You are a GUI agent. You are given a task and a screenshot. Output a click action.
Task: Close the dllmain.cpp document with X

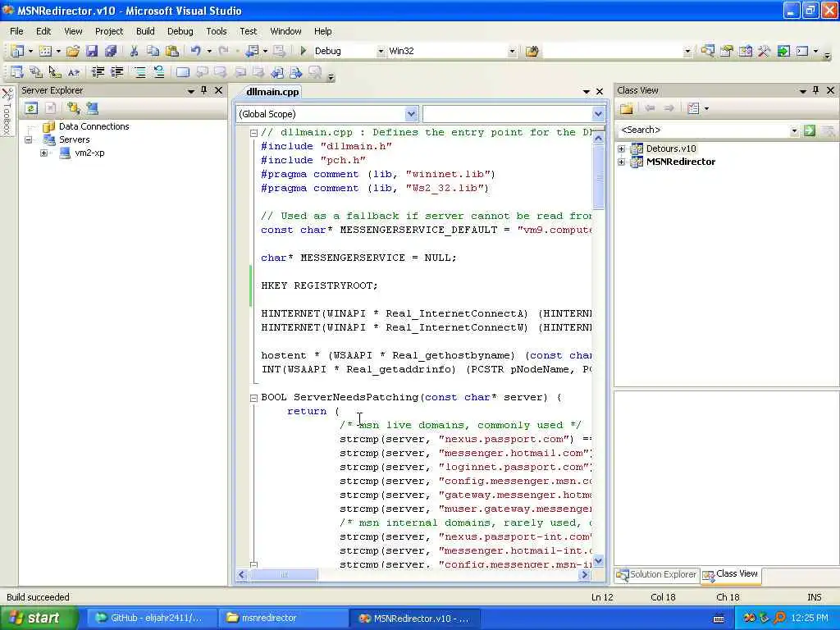point(600,92)
